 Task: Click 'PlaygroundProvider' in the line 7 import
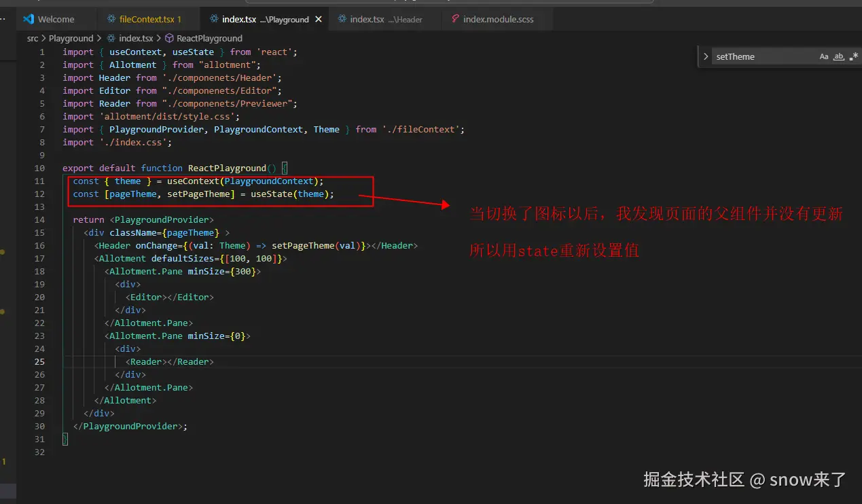156,129
